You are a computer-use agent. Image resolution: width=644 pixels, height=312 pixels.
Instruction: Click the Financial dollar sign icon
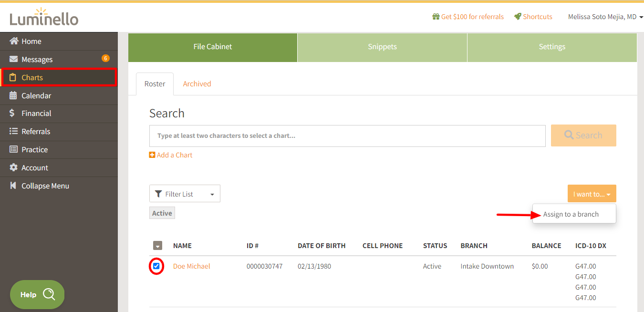(x=12, y=113)
